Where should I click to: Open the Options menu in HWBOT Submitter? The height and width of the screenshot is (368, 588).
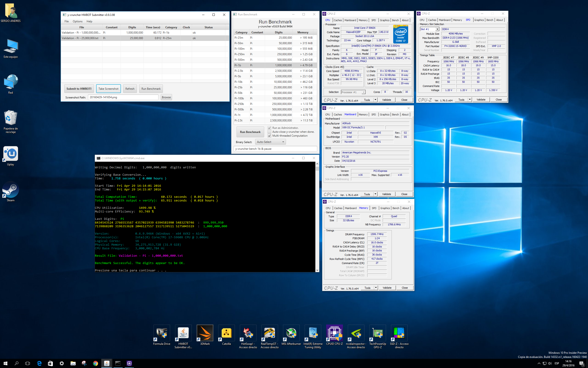pyautogui.click(x=77, y=21)
